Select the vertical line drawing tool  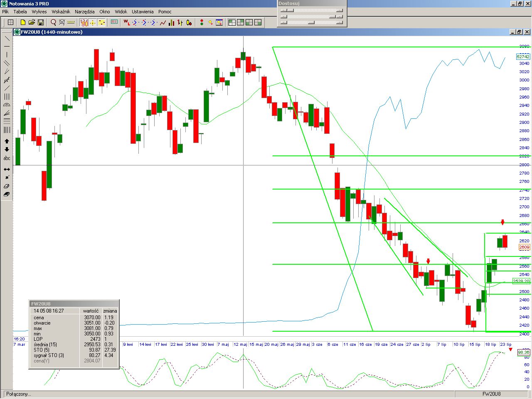pos(7,55)
